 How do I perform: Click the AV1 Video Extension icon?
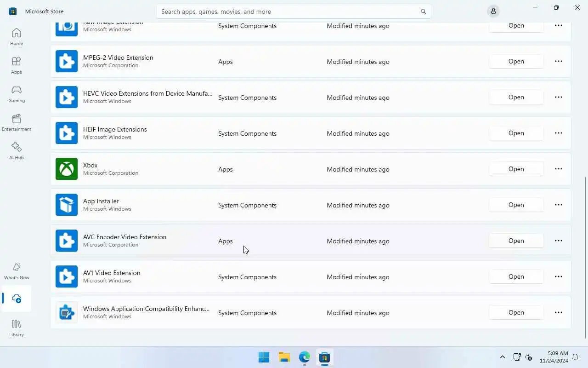click(67, 276)
